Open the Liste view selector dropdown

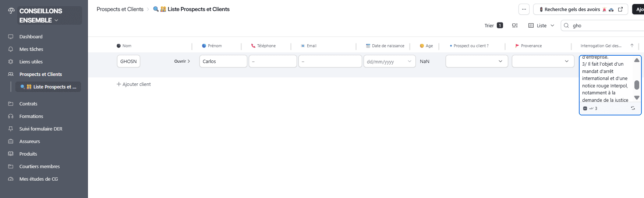click(541, 25)
